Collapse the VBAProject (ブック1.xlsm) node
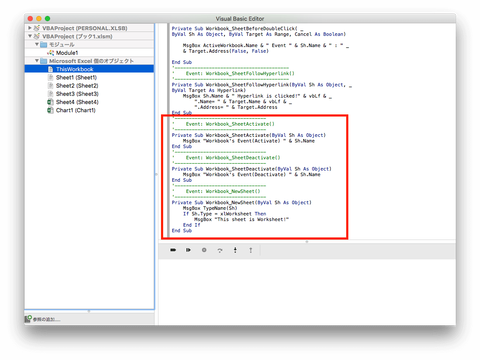480x360 pixels. click(x=30, y=36)
